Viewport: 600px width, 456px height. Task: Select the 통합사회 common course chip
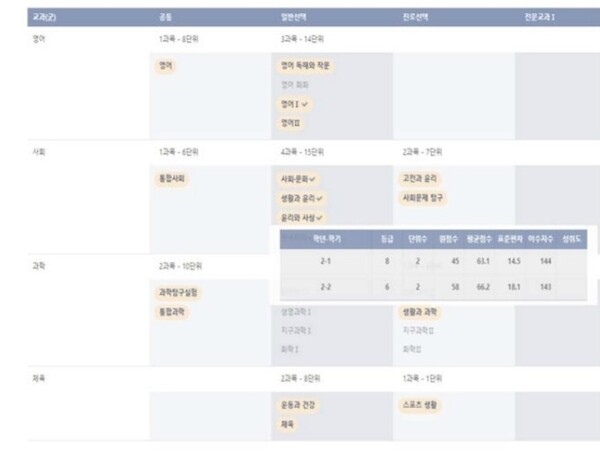[172, 179]
